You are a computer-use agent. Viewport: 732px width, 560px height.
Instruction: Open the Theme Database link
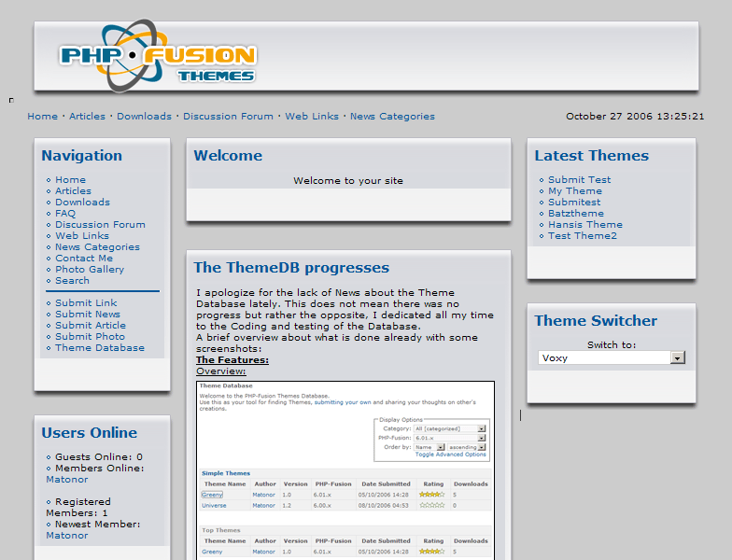pos(100,347)
